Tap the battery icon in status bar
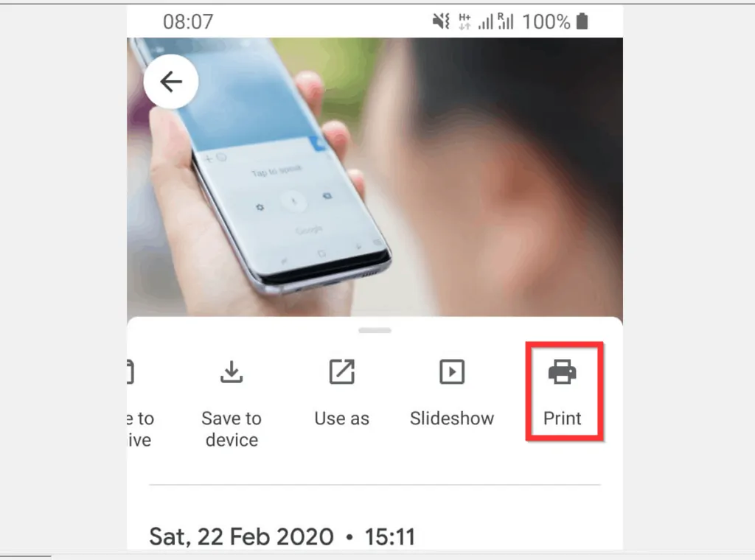 click(582, 21)
